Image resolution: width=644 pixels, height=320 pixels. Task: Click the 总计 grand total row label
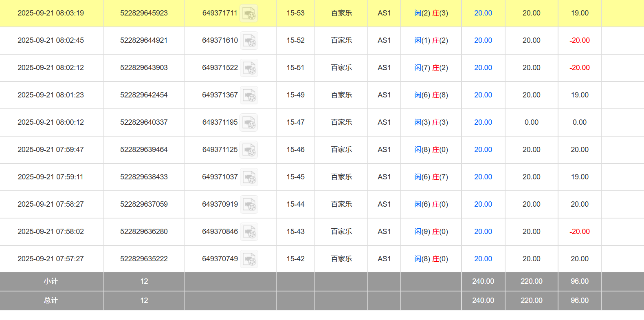pyautogui.click(x=51, y=300)
